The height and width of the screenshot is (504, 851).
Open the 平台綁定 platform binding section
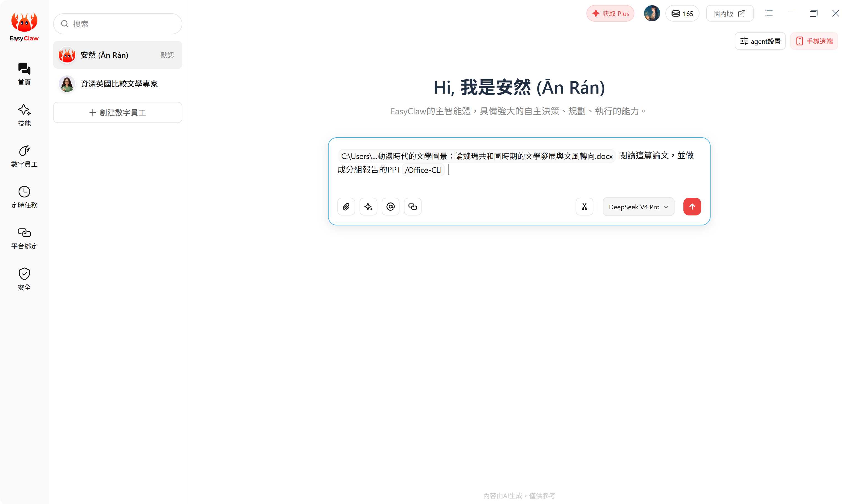[24, 238]
